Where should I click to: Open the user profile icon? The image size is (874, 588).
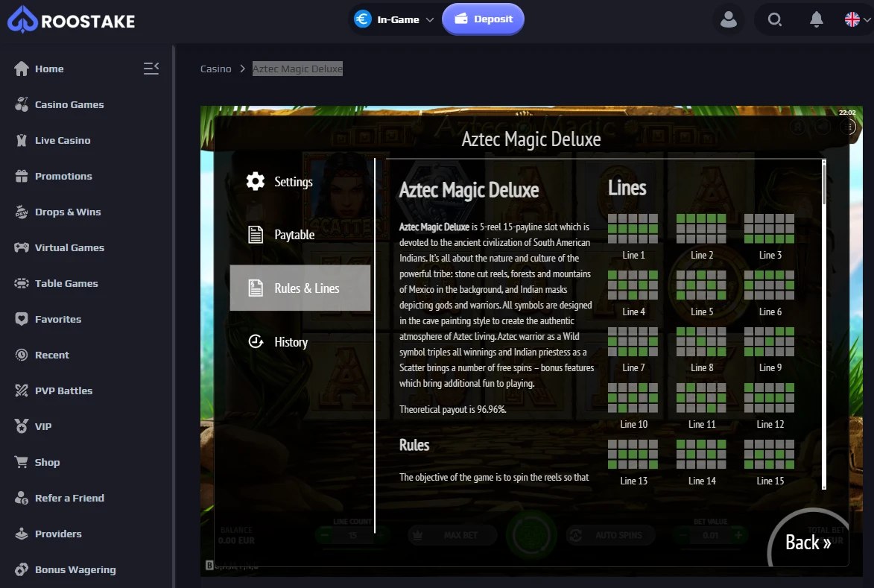coord(728,19)
